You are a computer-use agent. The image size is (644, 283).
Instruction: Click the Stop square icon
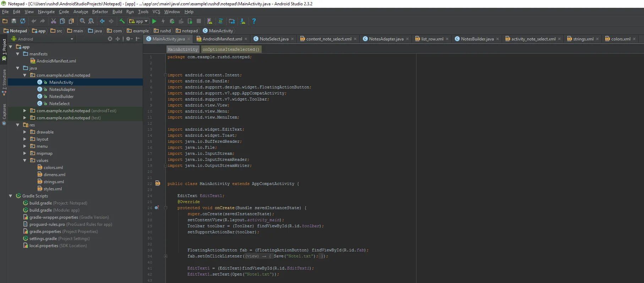click(x=199, y=21)
